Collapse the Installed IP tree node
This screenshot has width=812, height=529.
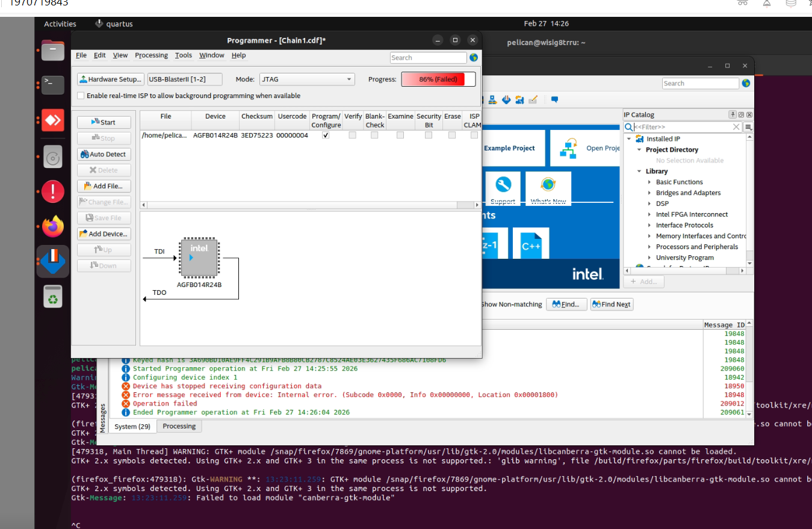point(629,139)
